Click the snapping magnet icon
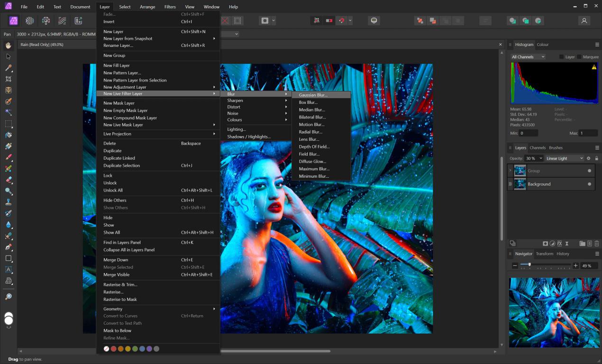The height and width of the screenshot is (364, 602). (x=341, y=21)
